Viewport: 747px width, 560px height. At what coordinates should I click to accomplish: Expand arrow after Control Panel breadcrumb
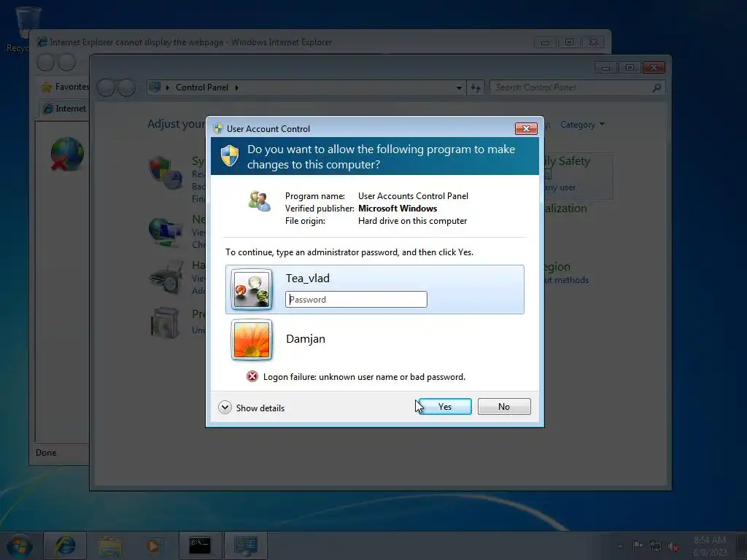(237, 87)
